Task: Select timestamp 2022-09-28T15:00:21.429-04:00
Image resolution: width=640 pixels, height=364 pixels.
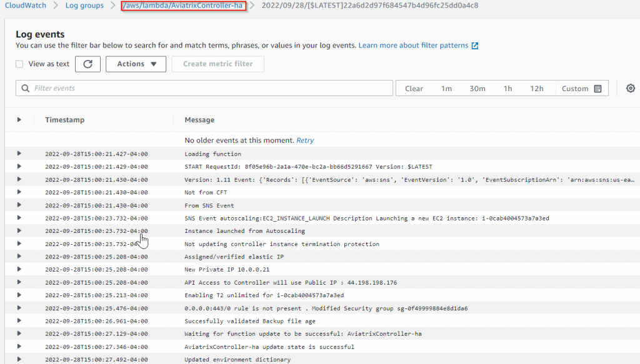Action: point(96,166)
